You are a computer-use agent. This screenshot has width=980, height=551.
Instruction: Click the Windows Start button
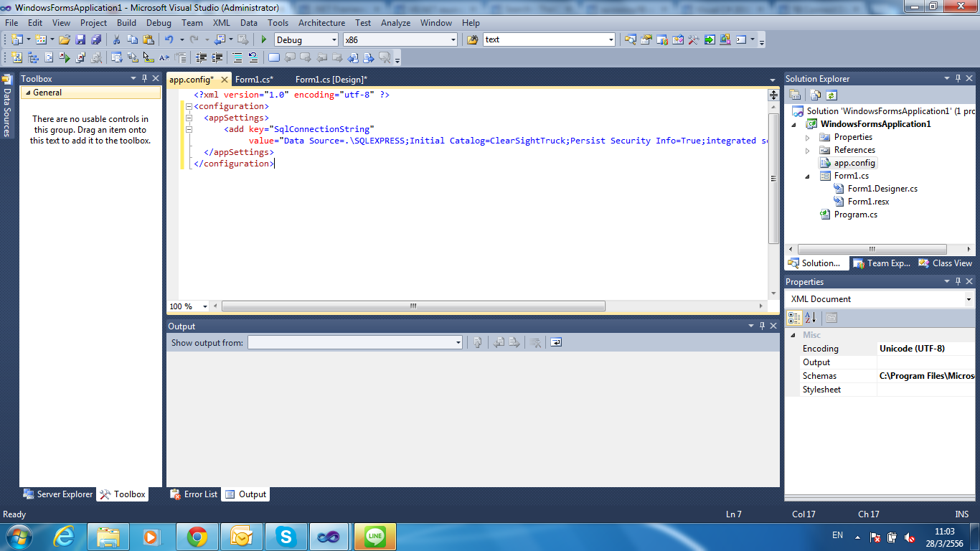[x=17, y=536]
